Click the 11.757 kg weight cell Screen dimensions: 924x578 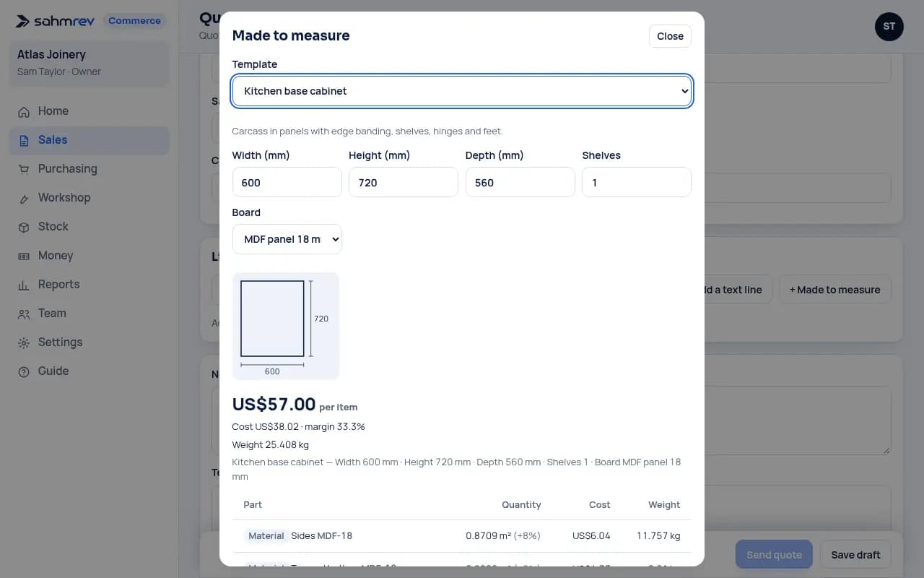point(658,536)
